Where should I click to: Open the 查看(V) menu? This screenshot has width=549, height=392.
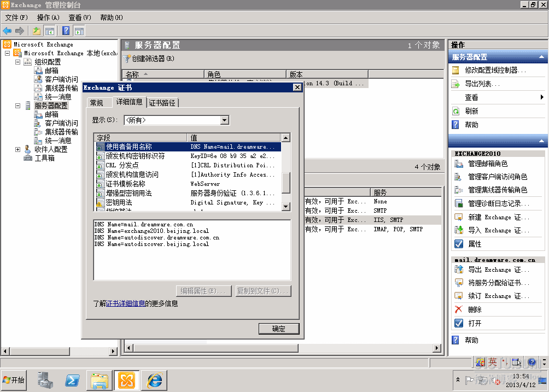80,17
